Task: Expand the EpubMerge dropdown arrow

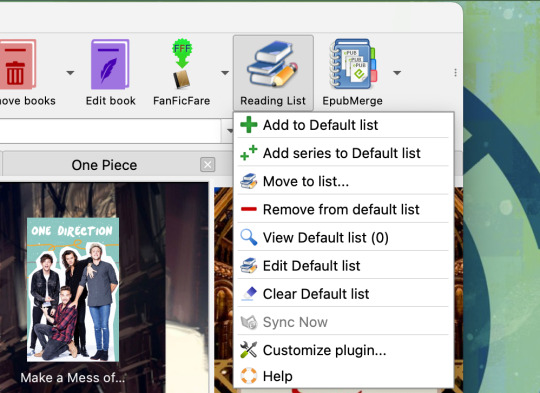Action: [397, 73]
